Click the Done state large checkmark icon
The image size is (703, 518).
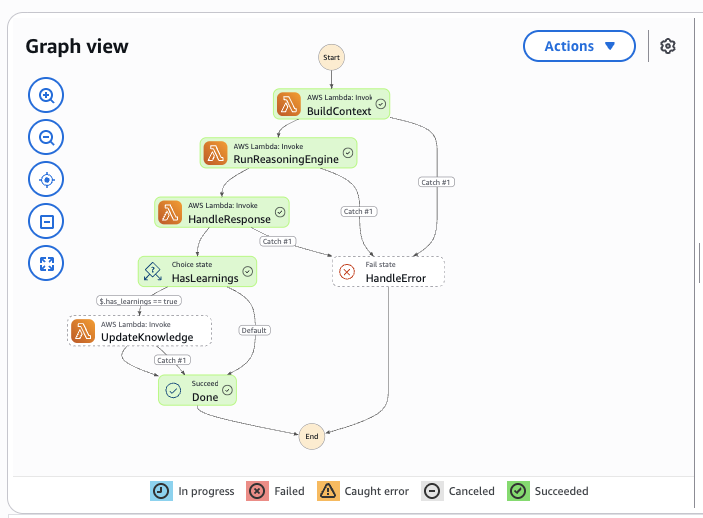pos(173,390)
